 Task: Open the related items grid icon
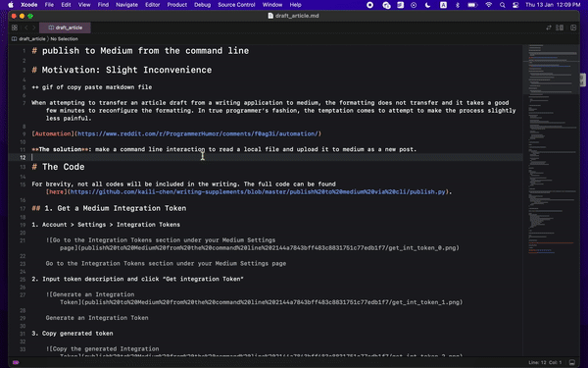(15, 27)
